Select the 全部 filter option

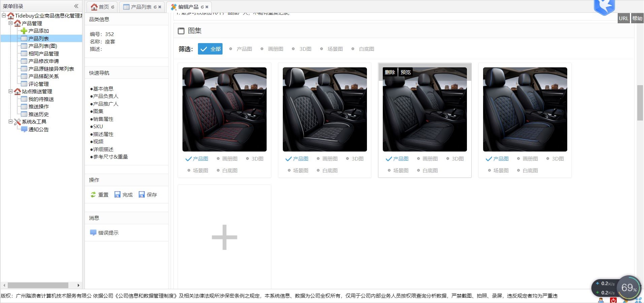point(210,49)
